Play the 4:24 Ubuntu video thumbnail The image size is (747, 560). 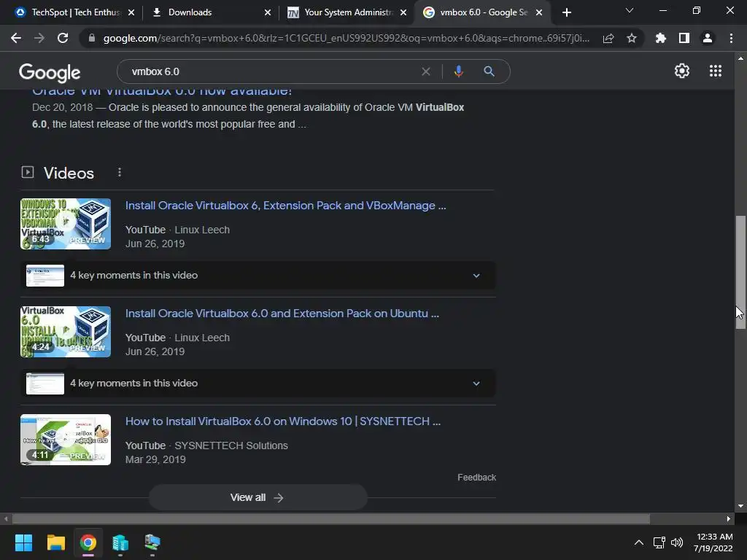[66, 332]
